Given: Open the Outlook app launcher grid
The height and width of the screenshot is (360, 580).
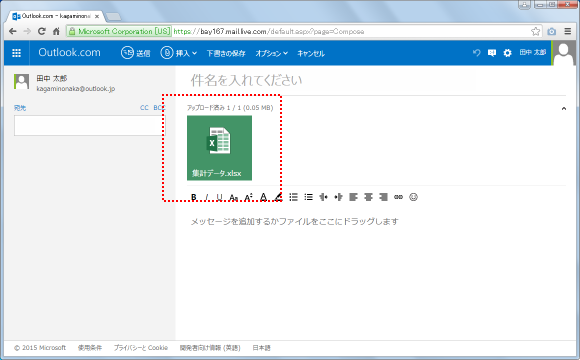Looking at the screenshot, I should [x=16, y=53].
